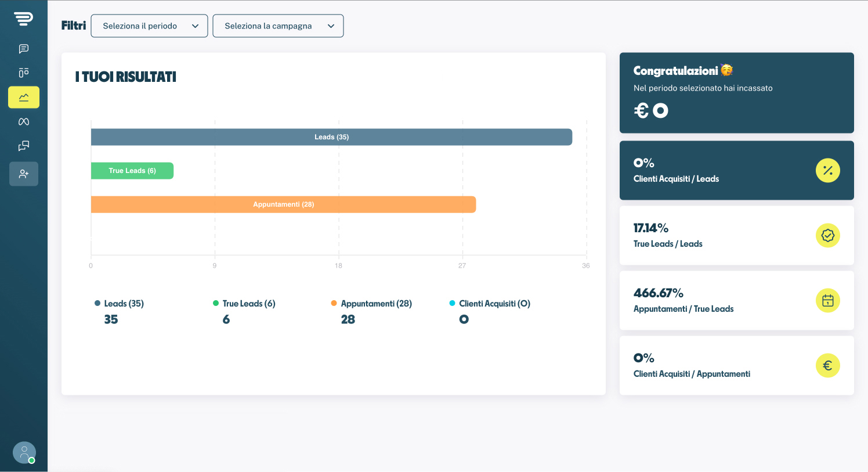The image size is (868, 472).
Task: Click the 18 axis tick label
Action: click(x=338, y=265)
